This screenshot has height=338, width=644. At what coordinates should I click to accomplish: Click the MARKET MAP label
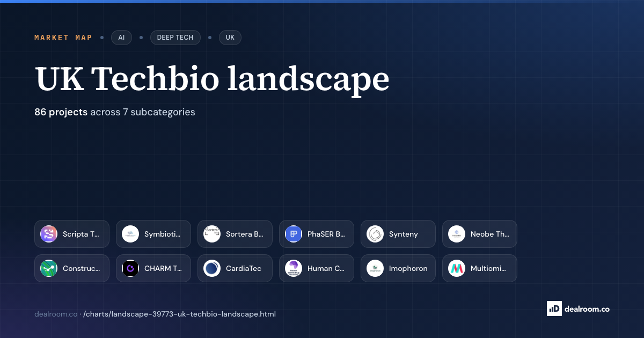click(63, 38)
